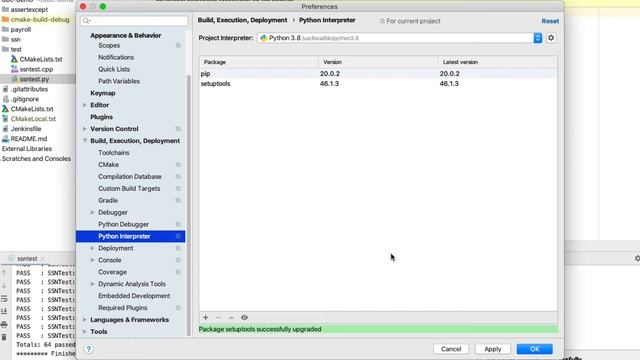The width and height of the screenshot is (640, 360).
Task: Select Embedded Development settings item
Action: [134, 296]
